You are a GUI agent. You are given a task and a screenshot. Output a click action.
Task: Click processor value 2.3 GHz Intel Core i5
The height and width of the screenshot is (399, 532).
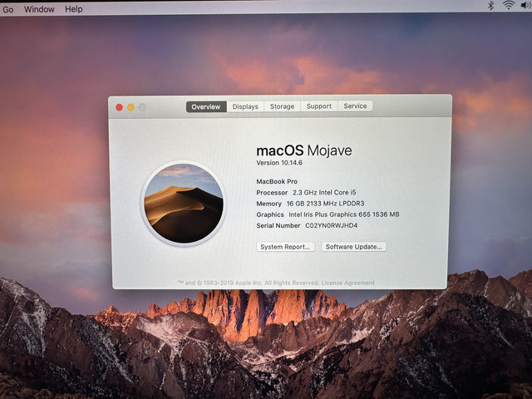pos(324,192)
